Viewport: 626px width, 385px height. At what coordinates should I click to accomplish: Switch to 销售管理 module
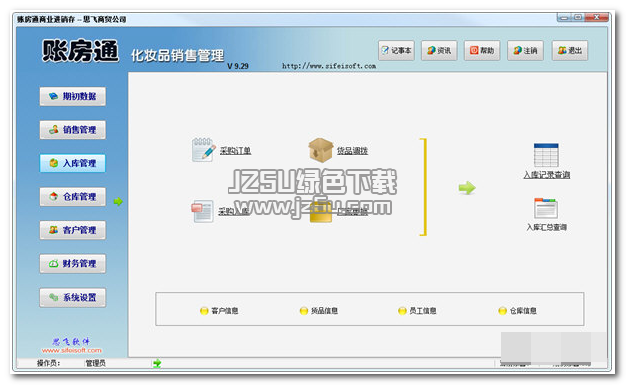[x=73, y=130]
